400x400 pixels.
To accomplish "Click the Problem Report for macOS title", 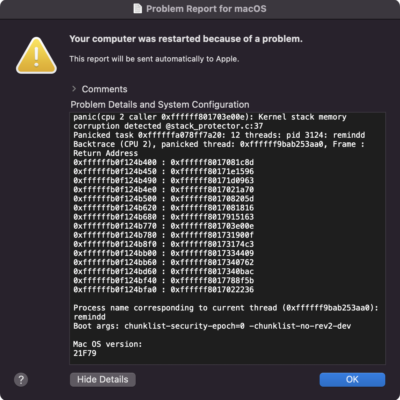I will pos(206,9).
